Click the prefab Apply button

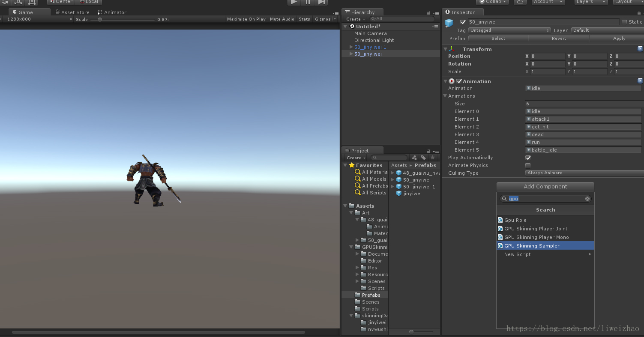617,39
